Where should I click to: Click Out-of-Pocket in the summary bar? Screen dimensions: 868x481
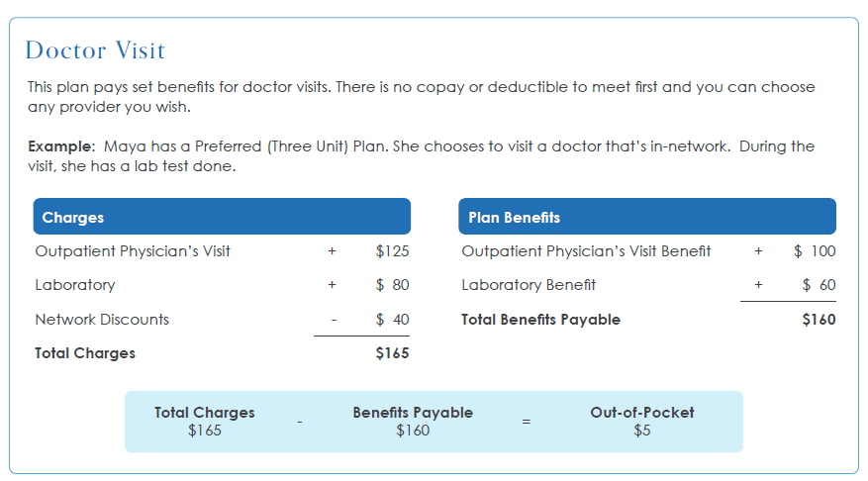pyautogui.click(x=642, y=413)
